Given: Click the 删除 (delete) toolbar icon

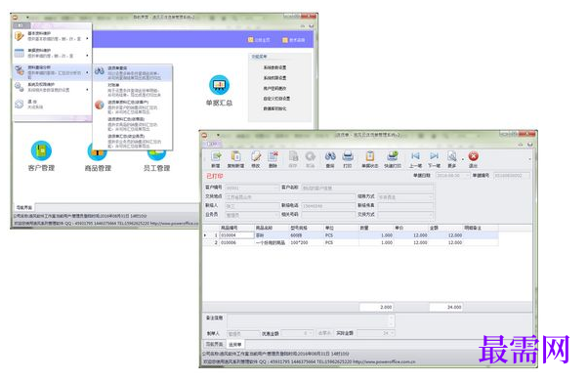Looking at the screenshot, I should pos(273,156).
